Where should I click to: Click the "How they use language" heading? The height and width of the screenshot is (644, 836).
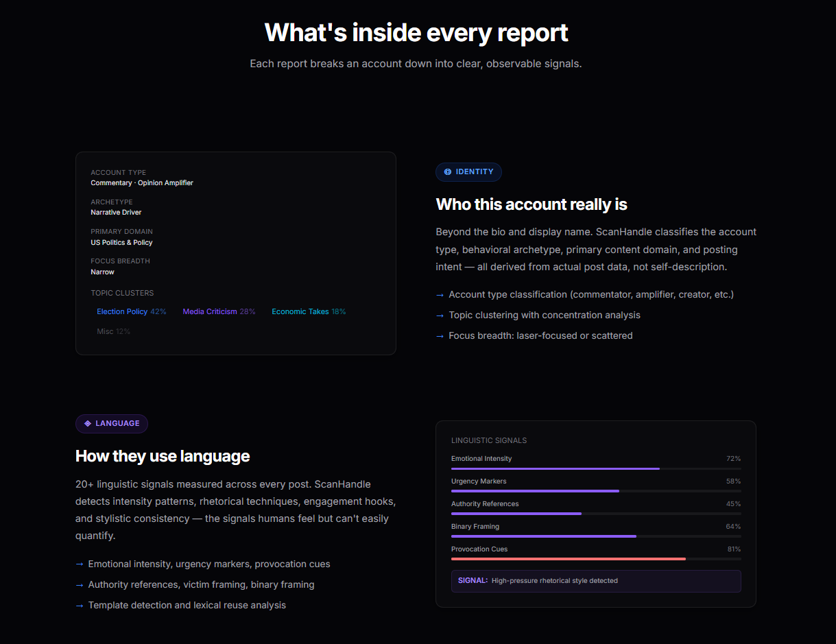pyautogui.click(x=163, y=456)
